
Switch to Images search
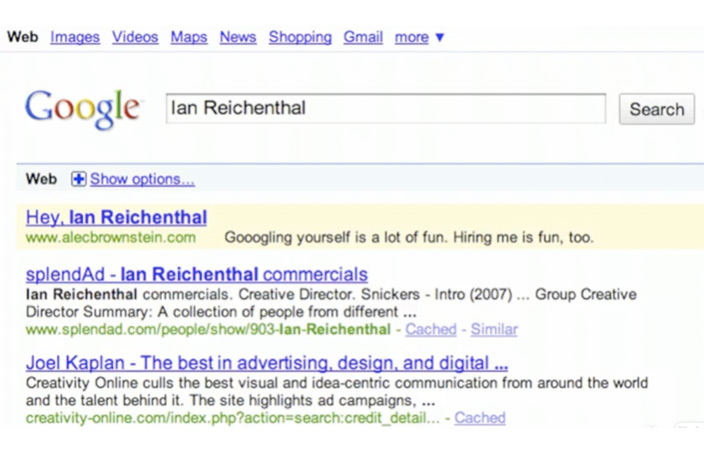(75, 37)
